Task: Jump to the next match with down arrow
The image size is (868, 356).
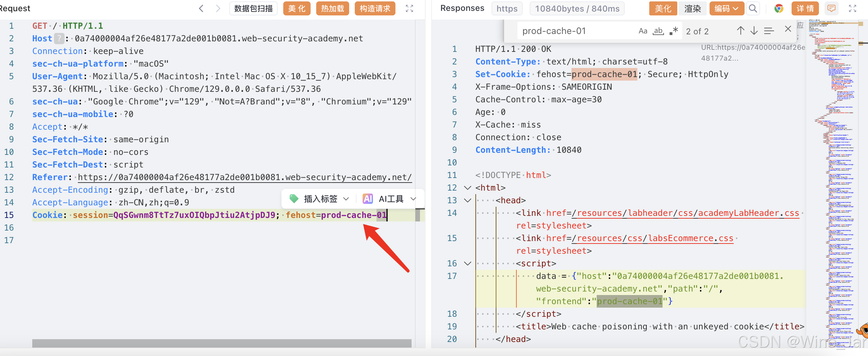Action: coord(754,31)
